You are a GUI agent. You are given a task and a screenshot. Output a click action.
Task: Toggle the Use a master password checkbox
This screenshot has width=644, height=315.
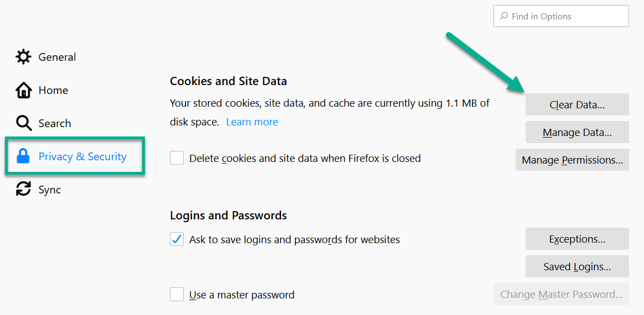click(x=176, y=295)
